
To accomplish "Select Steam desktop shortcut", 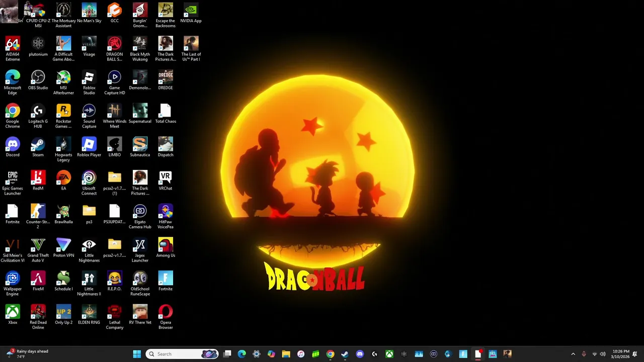I will [38, 147].
